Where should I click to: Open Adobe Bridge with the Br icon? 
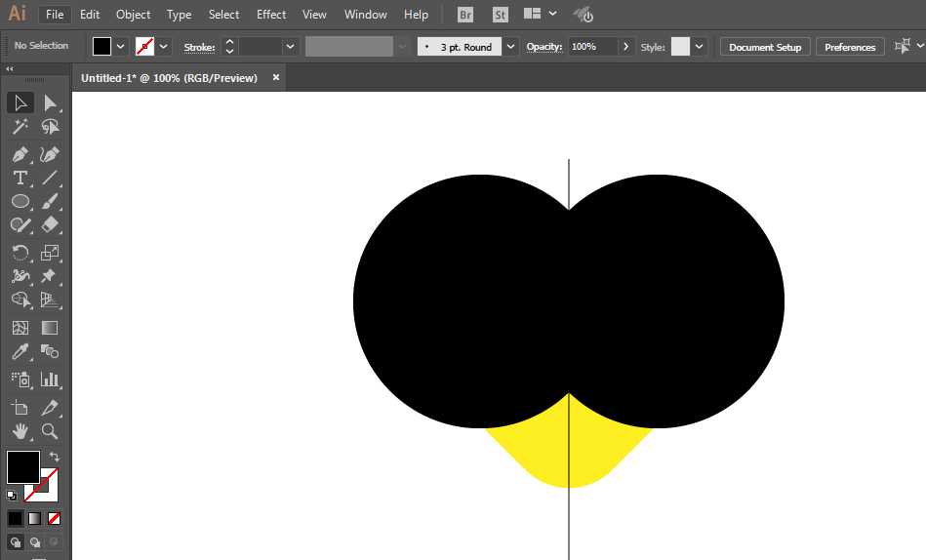465,15
